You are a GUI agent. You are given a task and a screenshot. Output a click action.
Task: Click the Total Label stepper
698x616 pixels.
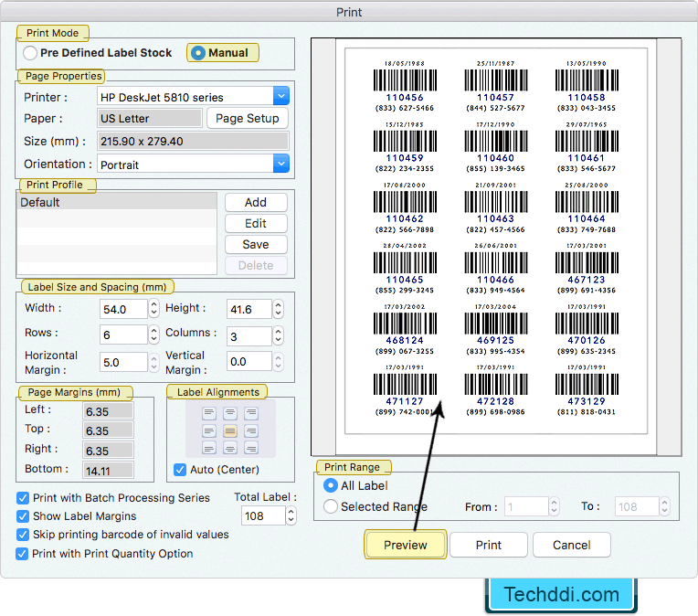click(x=291, y=515)
